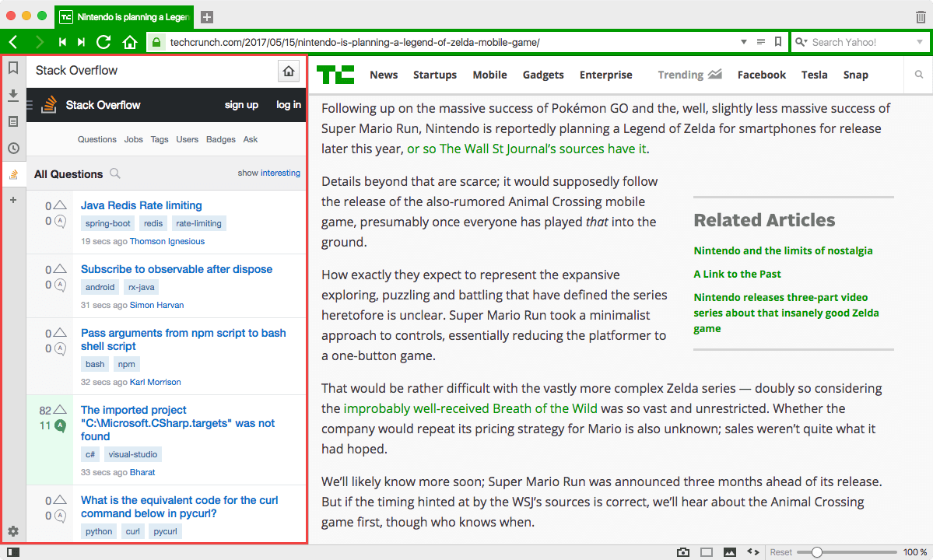
Task: Click sign up in Stack Overflow panel
Action: tap(241, 105)
